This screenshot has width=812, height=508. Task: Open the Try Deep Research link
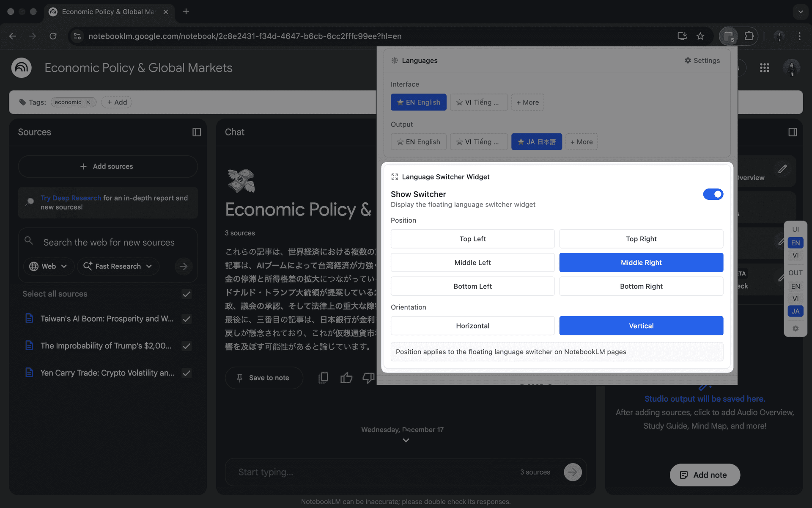(71, 198)
